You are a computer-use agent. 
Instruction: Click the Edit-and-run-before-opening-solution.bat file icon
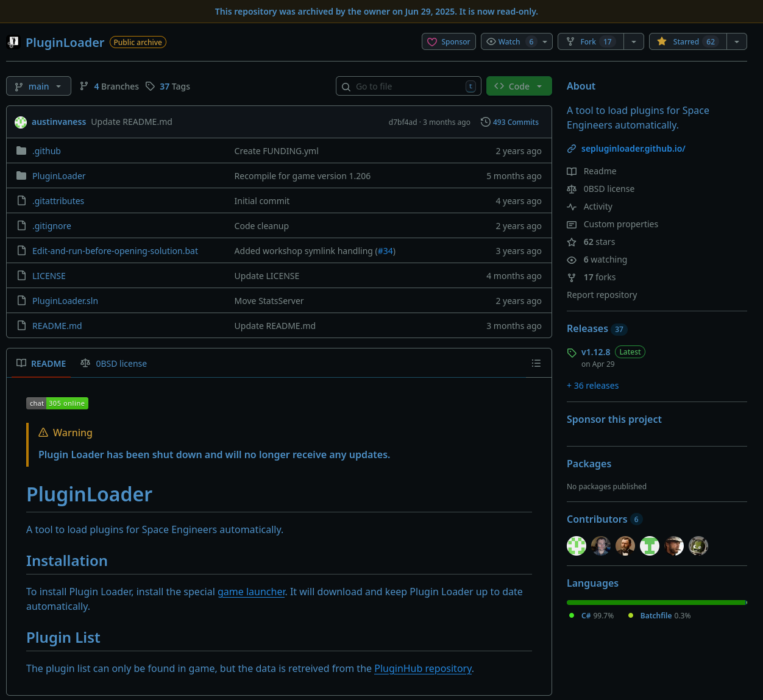click(21, 250)
